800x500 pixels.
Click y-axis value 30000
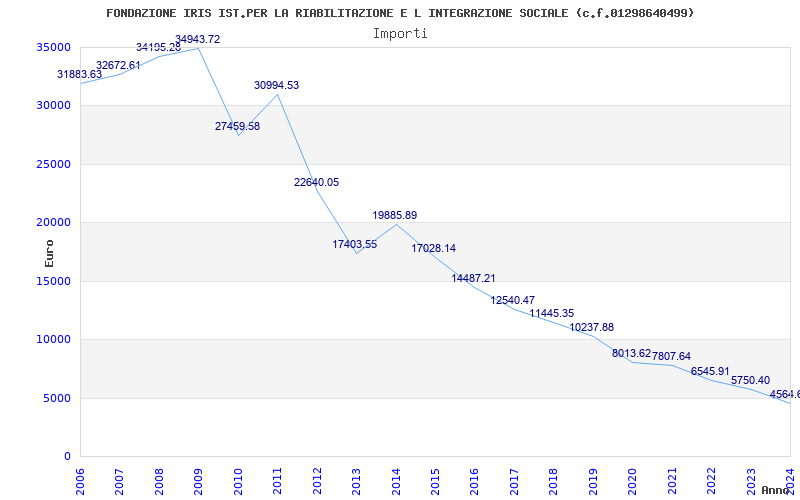[x=54, y=106]
